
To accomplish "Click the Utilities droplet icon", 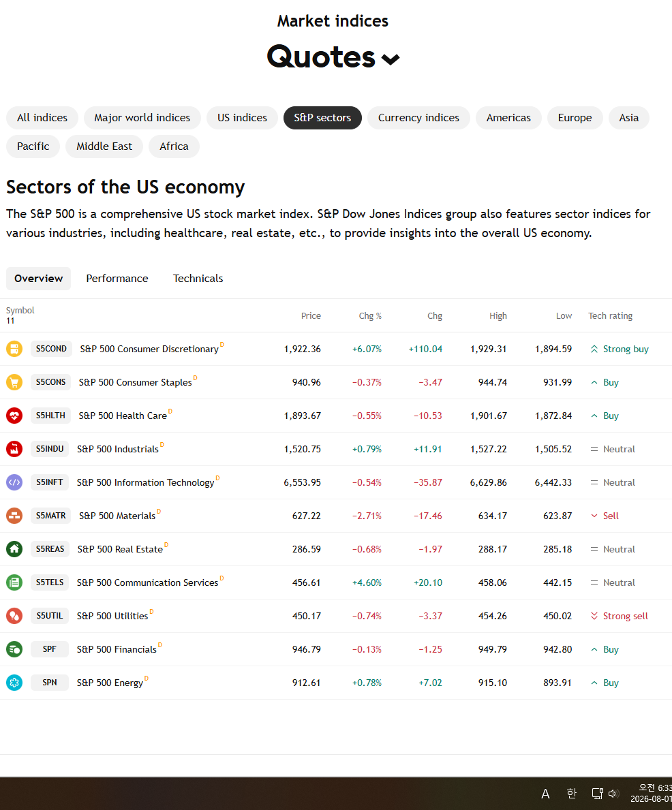I will (x=14, y=616).
